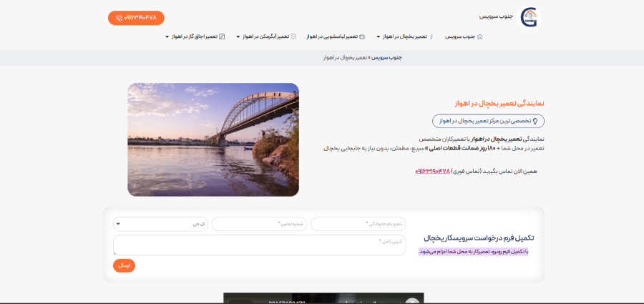Open the تعمیر آبگرمکن در اهواز menu item
This screenshot has height=304, width=644.
(265, 36)
